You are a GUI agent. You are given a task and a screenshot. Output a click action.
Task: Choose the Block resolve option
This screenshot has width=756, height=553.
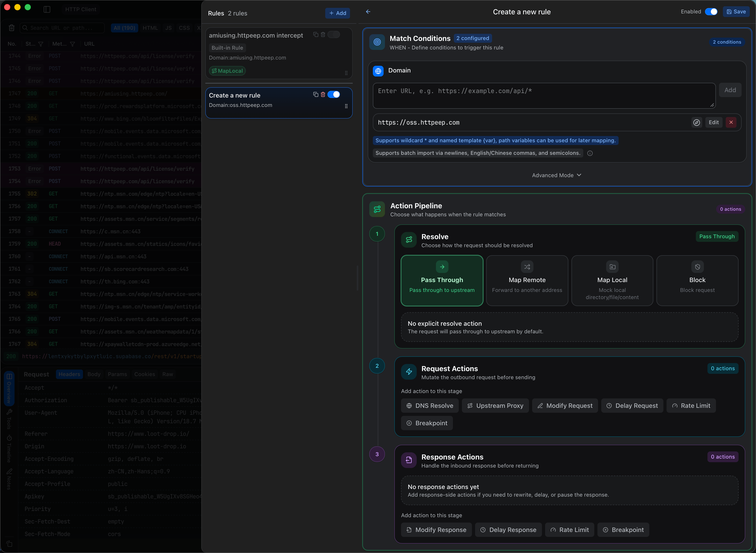pos(697,281)
